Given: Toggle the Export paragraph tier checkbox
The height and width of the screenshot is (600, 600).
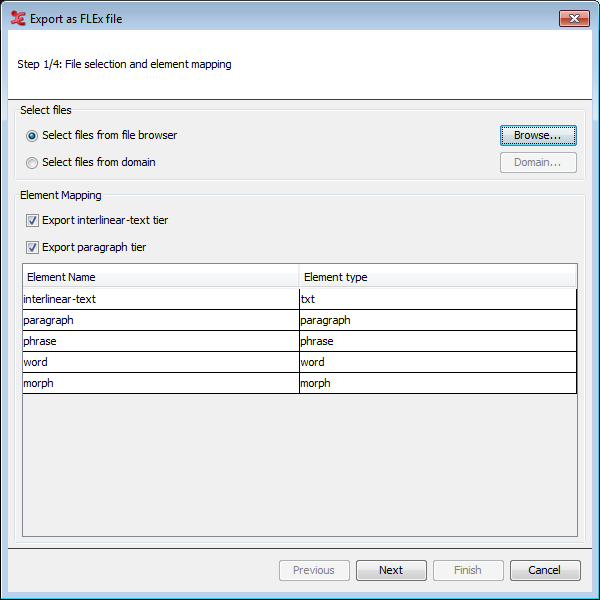Looking at the screenshot, I should click(x=33, y=247).
